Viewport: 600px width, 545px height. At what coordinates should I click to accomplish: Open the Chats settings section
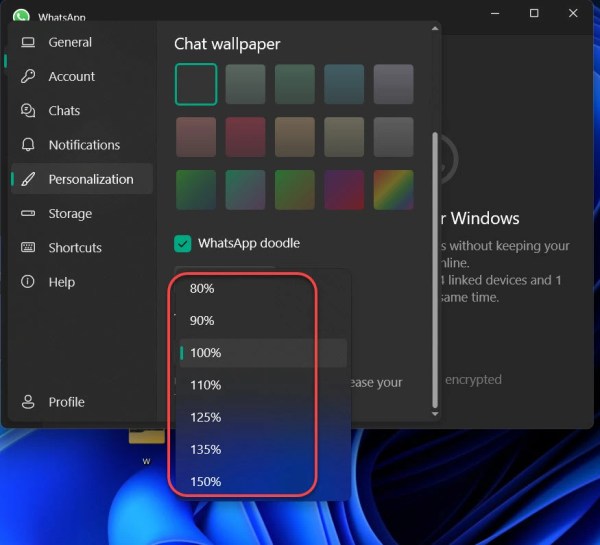tap(82, 111)
